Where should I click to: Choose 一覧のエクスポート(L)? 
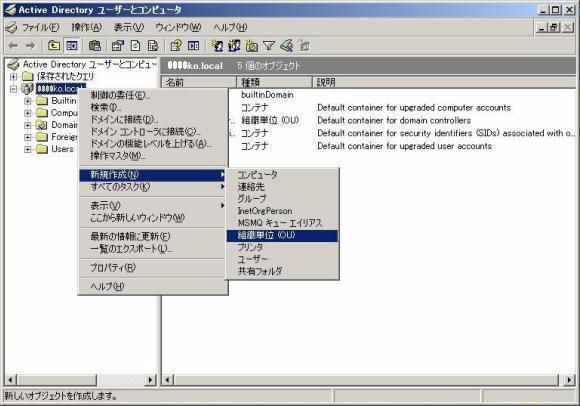(153, 249)
